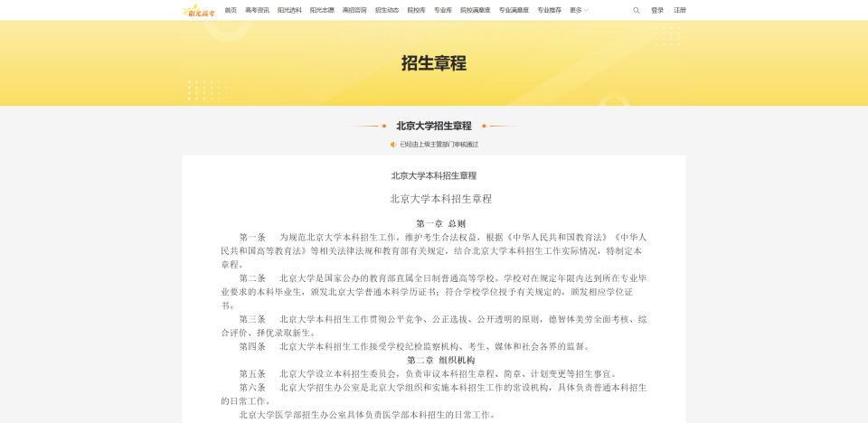This screenshot has width=868, height=423.
Task: Click the 第一章 总则 chapter heading
Action: pos(440,223)
